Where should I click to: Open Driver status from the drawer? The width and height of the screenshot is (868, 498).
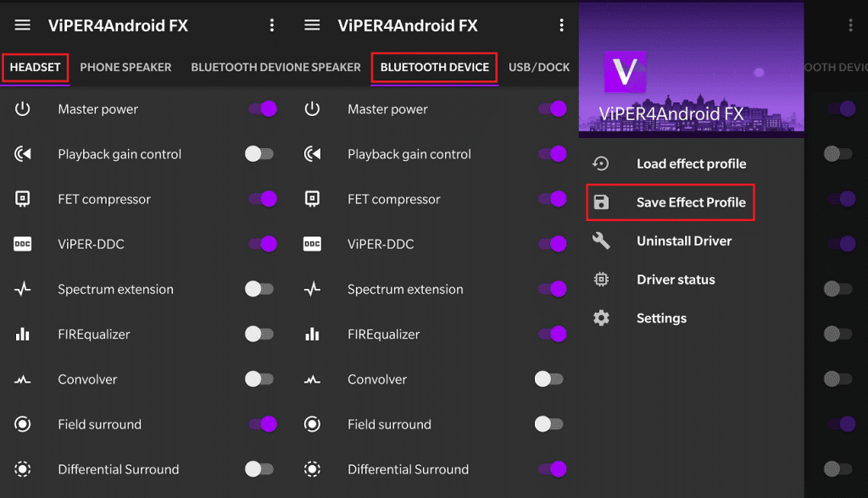(676, 279)
